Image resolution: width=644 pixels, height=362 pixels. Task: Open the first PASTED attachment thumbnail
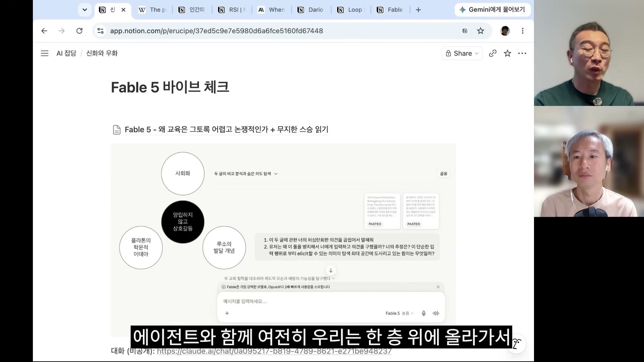tap(382, 211)
